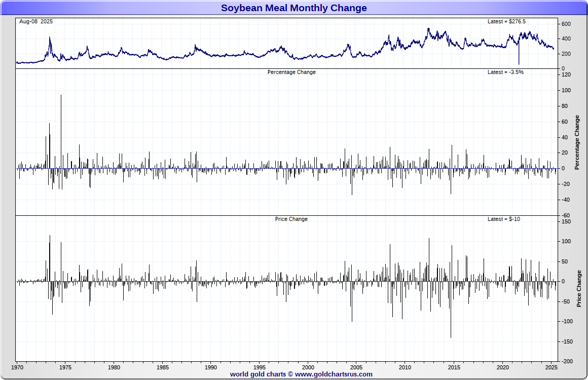Click the 2020 x-axis year label
The image size is (588, 380).
(x=502, y=367)
